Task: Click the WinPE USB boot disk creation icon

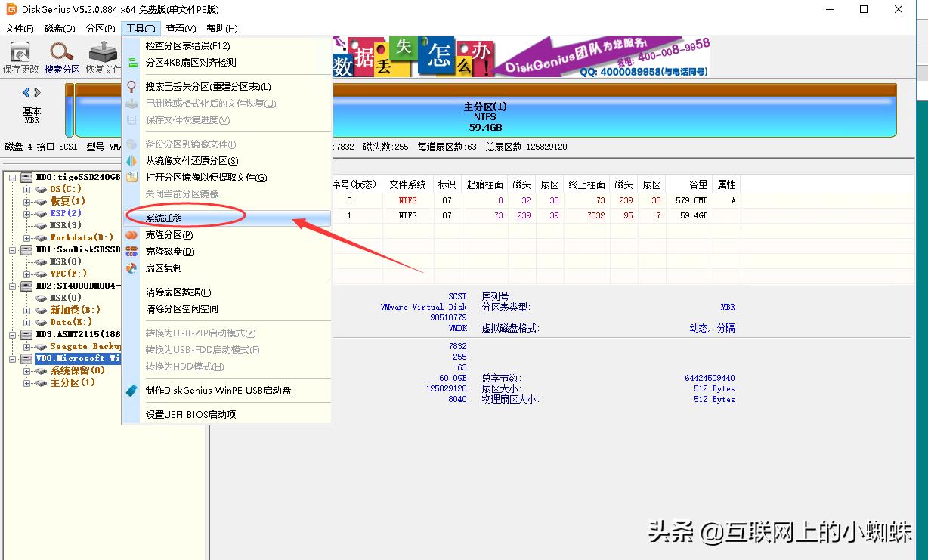Action: tap(132, 391)
